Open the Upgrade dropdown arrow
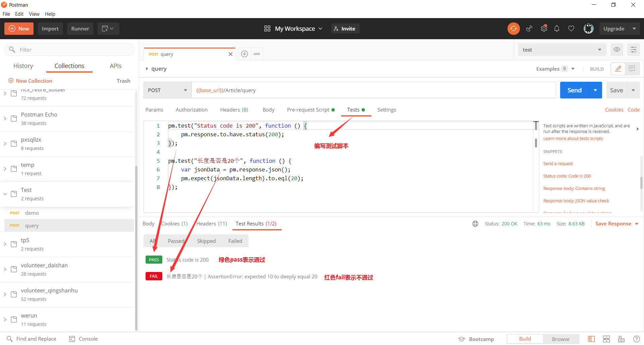The height and width of the screenshot is (345, 644). (634, 29)
